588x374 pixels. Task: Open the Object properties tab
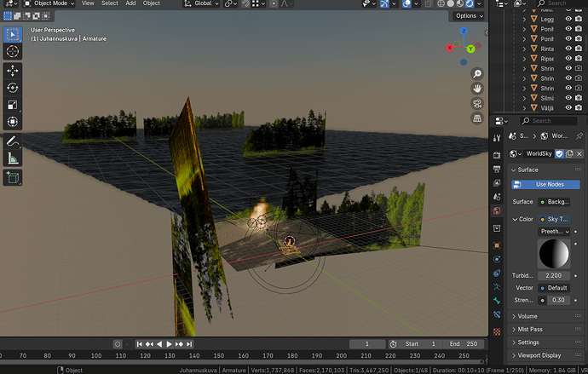click(x=497, y=245)
